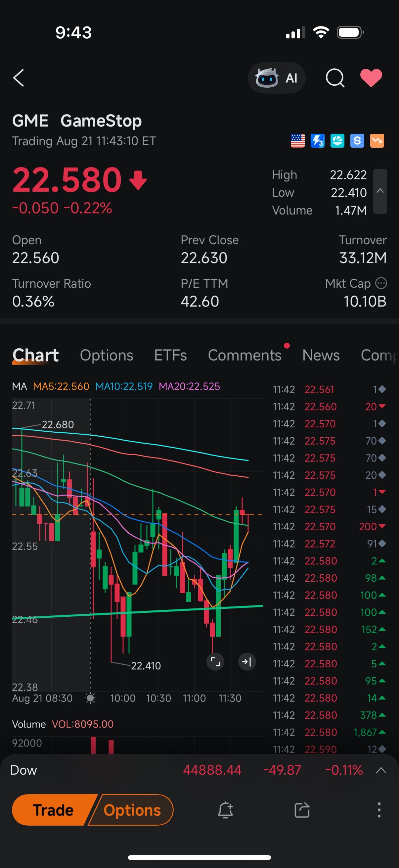Viewport: 399px width, 868px height.
Task: Tap the P/E TTM value 42.60
Action: click(200, 301)
